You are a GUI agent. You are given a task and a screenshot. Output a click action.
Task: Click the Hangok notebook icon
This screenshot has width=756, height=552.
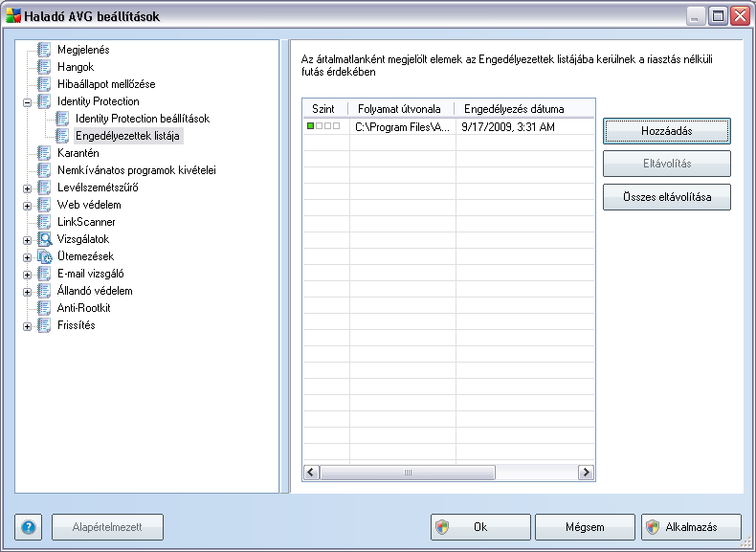[44, 67]
